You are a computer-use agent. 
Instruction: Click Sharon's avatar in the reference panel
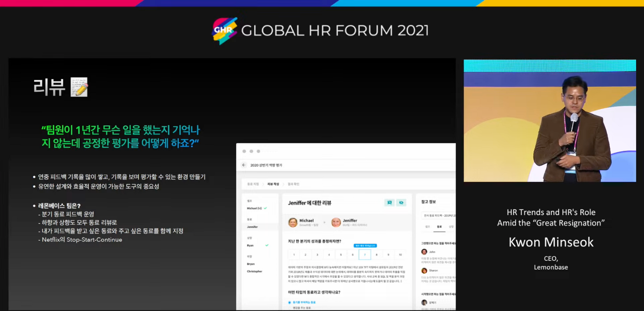[x=424, y=270]
